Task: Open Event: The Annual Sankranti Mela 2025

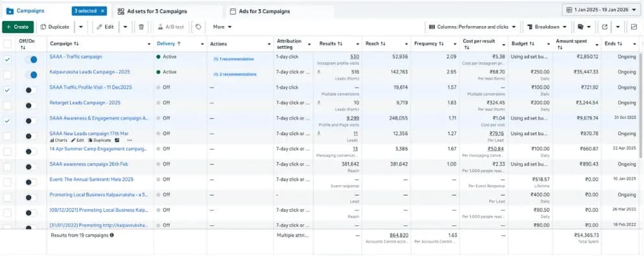Action: (91, 179)
